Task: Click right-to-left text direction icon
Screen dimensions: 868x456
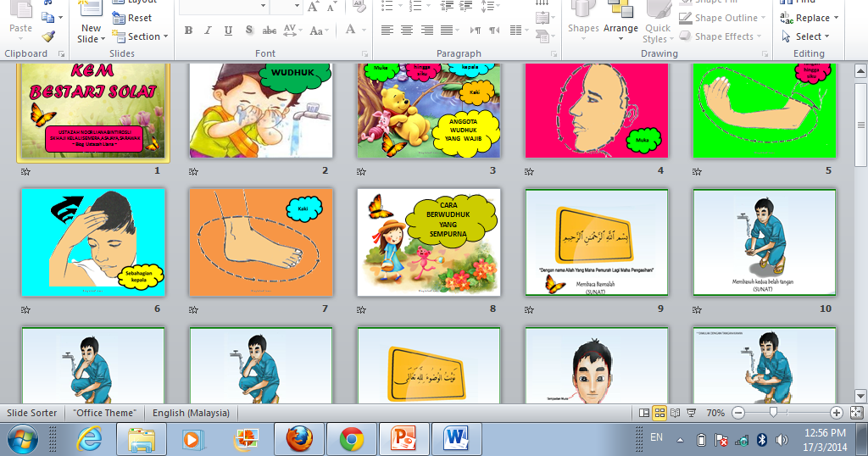Action: [494, 31]
